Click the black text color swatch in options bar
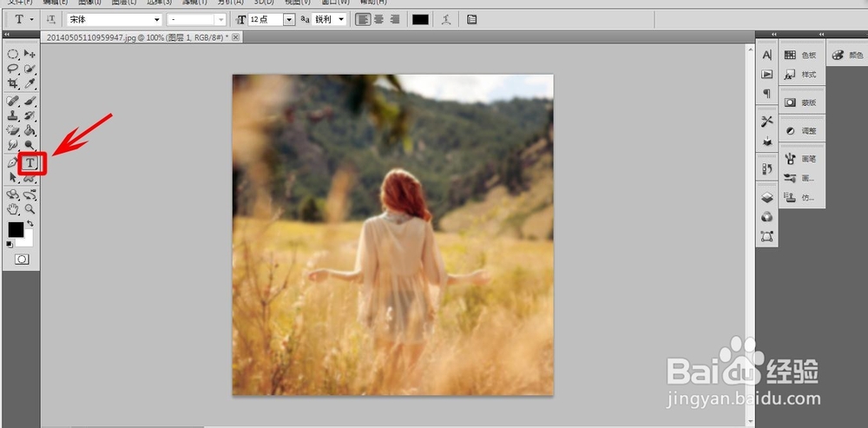Viewport: 868px width, 428px height. 420,19
